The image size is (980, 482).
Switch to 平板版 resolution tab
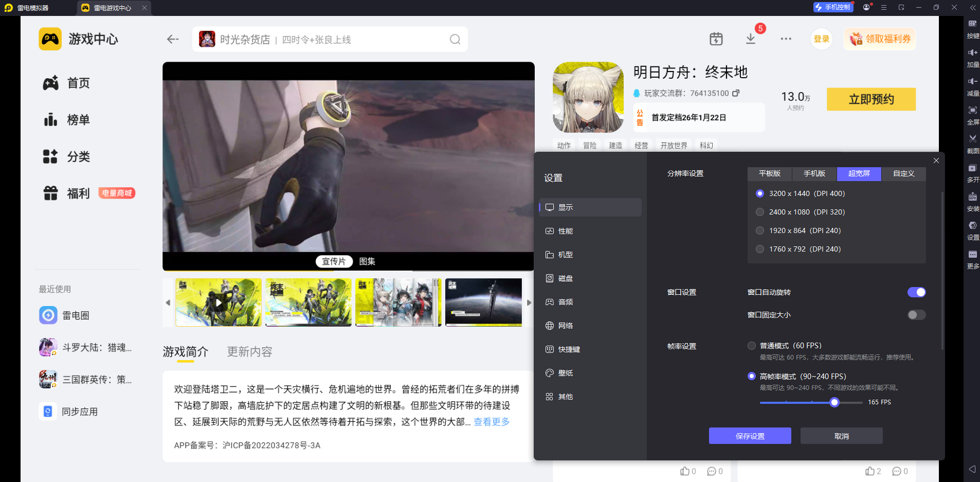(770, 174)
